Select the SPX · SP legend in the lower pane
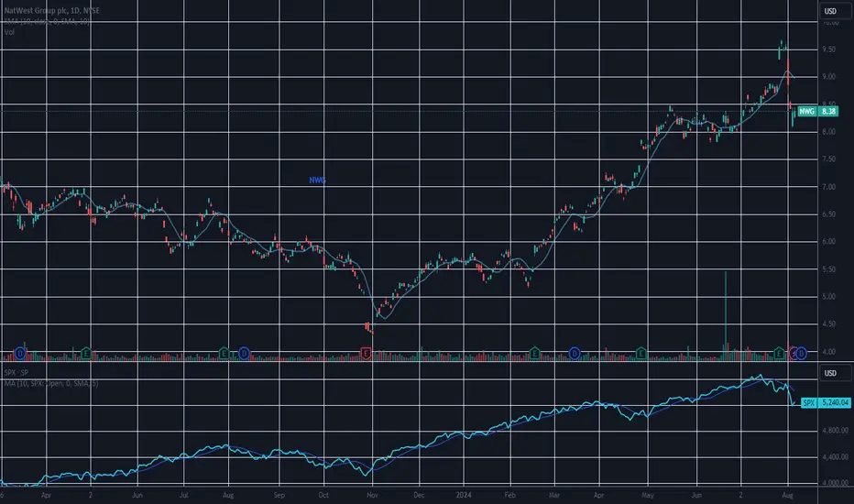854x504 pixels. (16, 373)
